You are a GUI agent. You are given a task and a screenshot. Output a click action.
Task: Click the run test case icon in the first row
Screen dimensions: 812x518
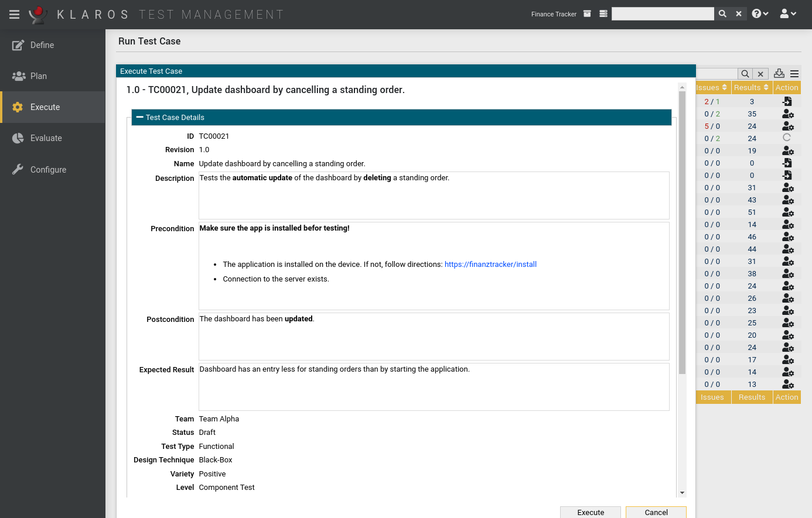787,101
